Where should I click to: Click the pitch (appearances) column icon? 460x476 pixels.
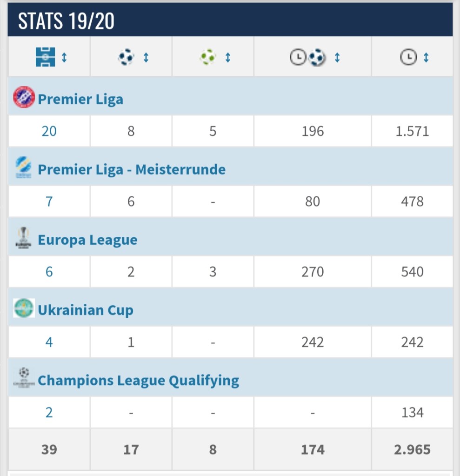[45, 57]
